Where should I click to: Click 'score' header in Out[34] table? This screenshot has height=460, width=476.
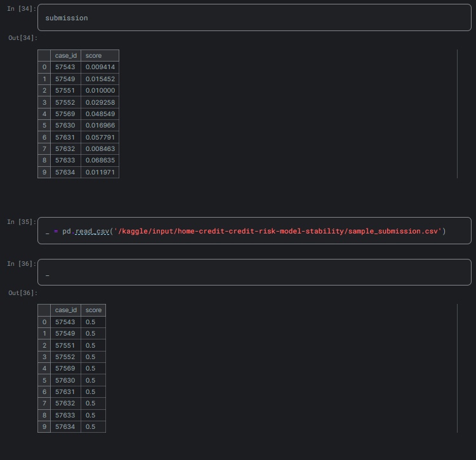(x=93, y=56)
